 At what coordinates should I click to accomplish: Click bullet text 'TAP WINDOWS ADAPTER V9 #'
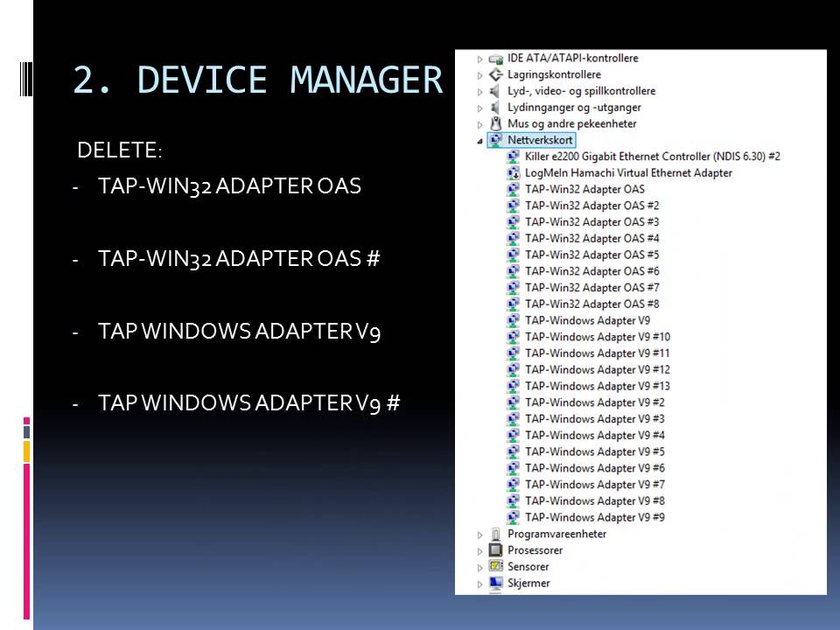point(249,403)
